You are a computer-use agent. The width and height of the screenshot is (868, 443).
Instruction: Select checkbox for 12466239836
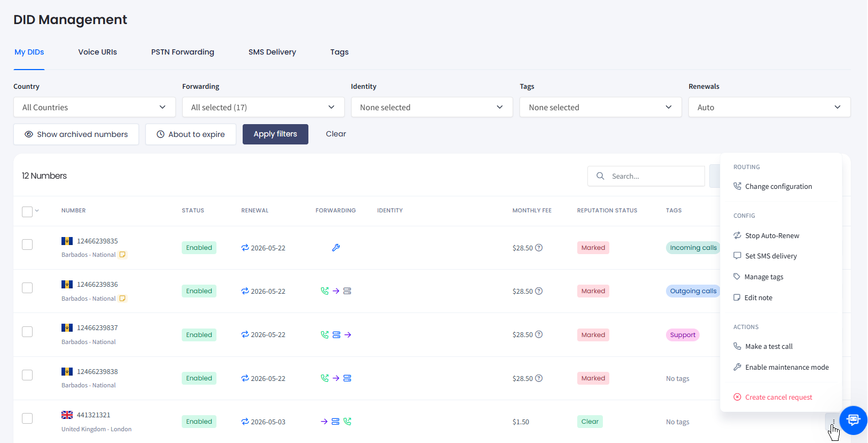[x=27, y=288]
